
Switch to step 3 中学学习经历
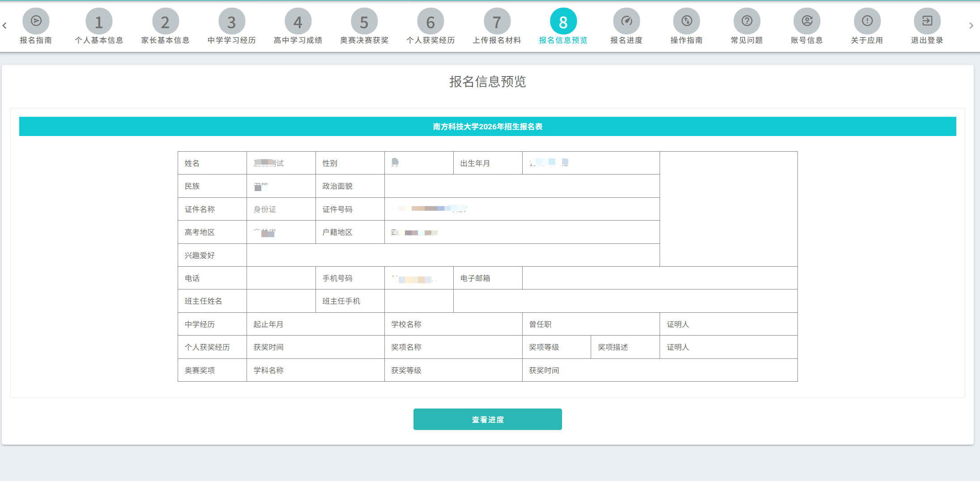(231, 21)
